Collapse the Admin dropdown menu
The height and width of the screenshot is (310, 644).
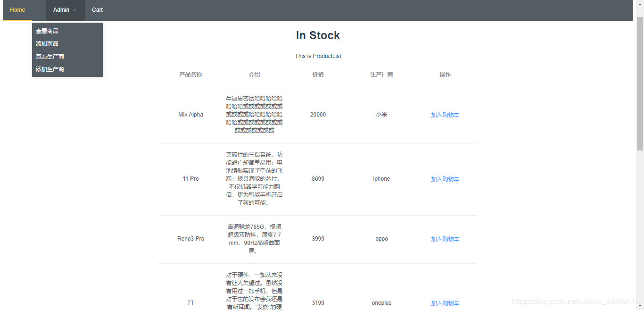pos(65,10)
